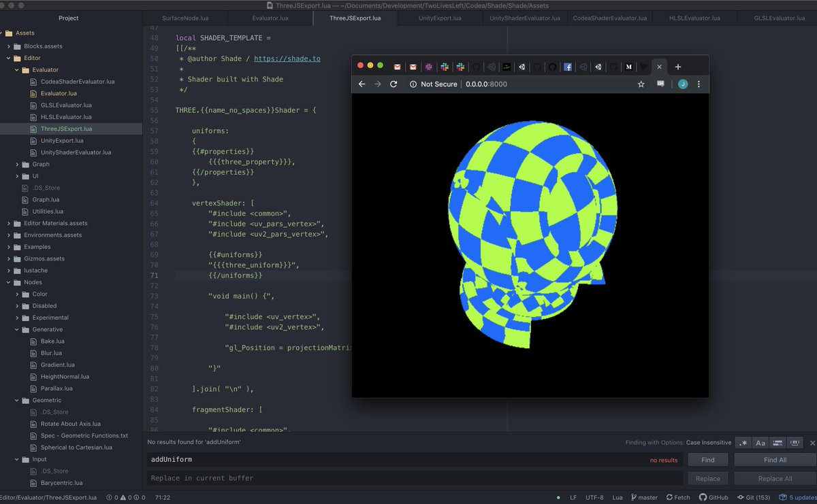Click the reload page icon in Chrome

tap(394, 84)
